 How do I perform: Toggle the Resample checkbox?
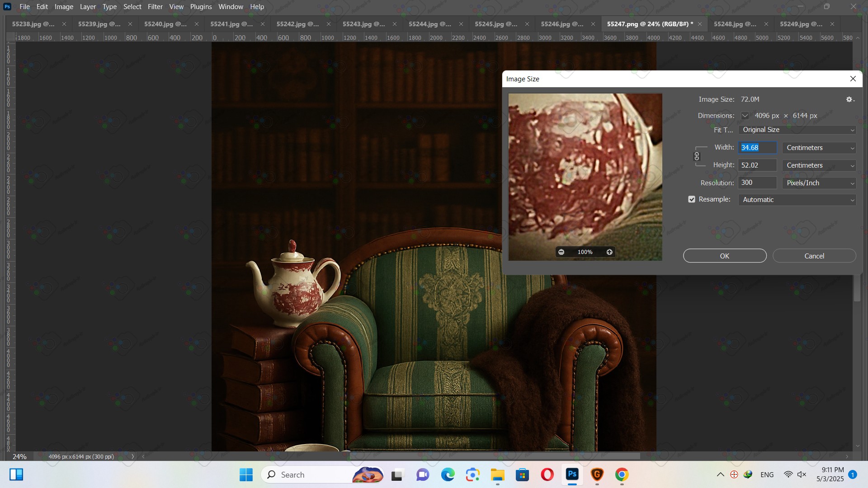(692, 199)
